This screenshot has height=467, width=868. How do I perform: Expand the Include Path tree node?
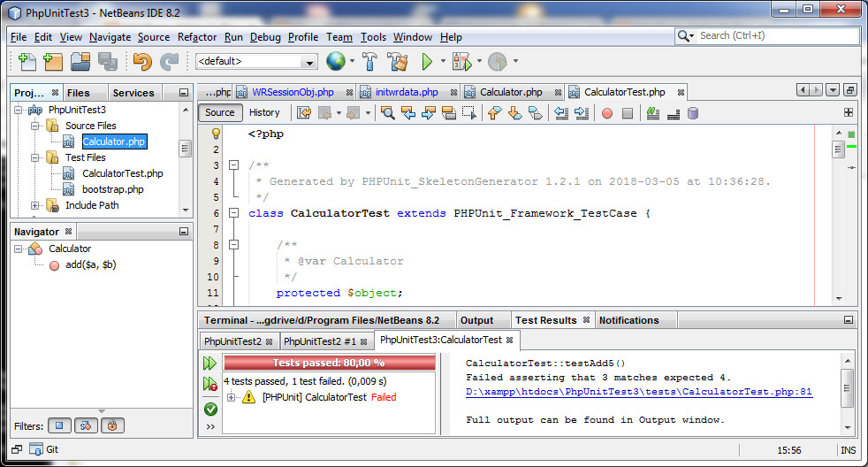point(34,205)
